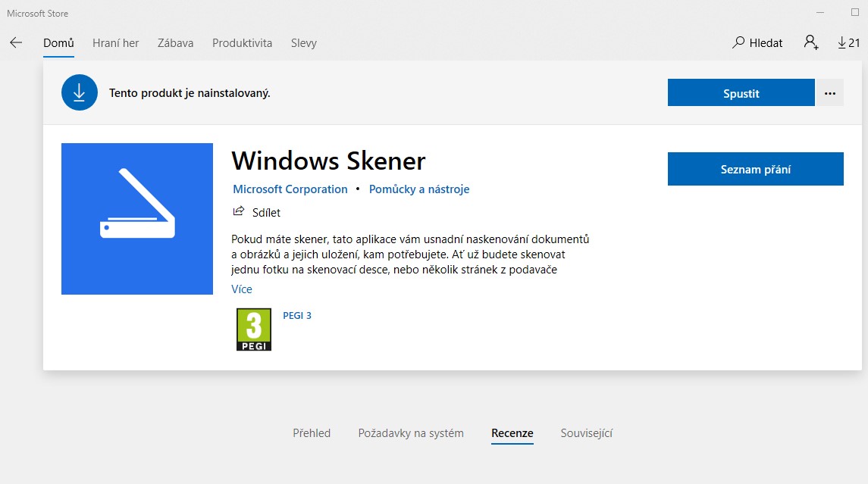
Task: Launch the app with Spustit
Action: pos(741,93)
